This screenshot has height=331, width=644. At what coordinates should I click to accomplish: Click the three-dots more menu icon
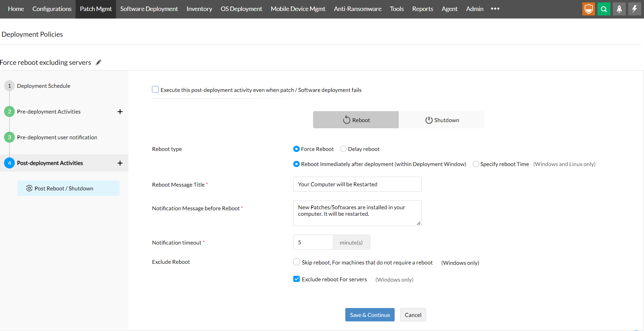click(x=495, y=9)
